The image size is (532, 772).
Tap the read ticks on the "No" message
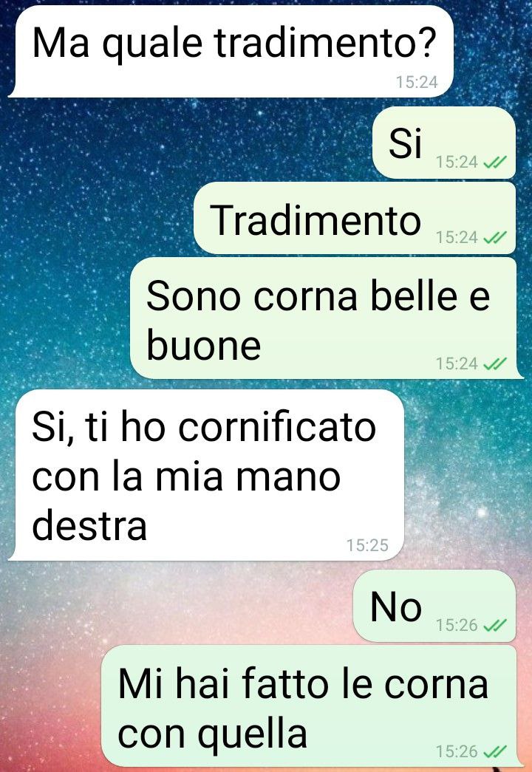coord(495,625)
